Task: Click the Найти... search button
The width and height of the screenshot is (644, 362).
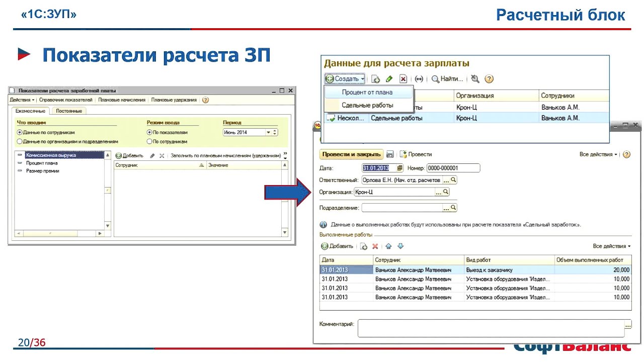Action: [447, 79]
